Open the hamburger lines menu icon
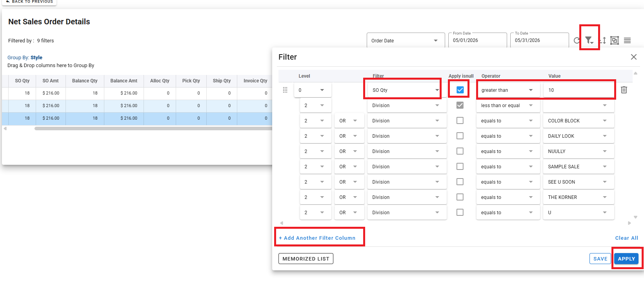The width and height of the screenshot is (644, 288). tap(627, 40)
